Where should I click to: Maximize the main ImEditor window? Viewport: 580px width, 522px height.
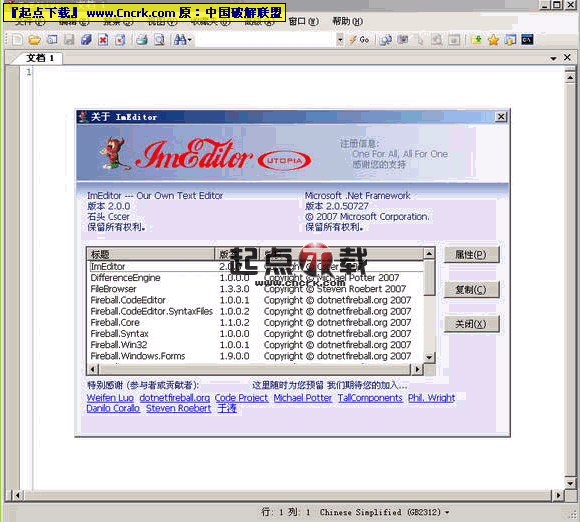point(557,5)
